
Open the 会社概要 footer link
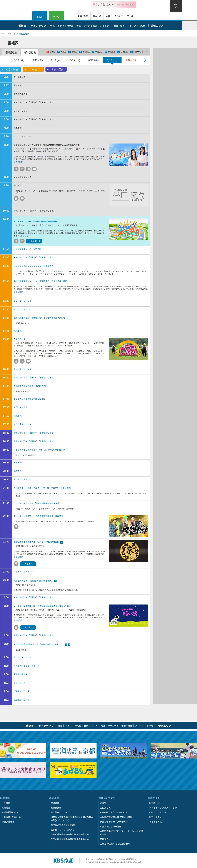coord(6,803)
